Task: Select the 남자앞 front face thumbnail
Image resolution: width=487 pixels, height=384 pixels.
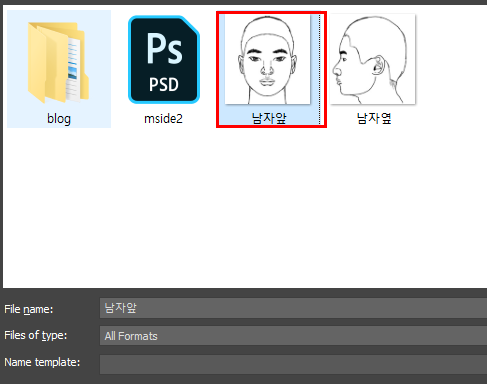Action: pos(268,59)
